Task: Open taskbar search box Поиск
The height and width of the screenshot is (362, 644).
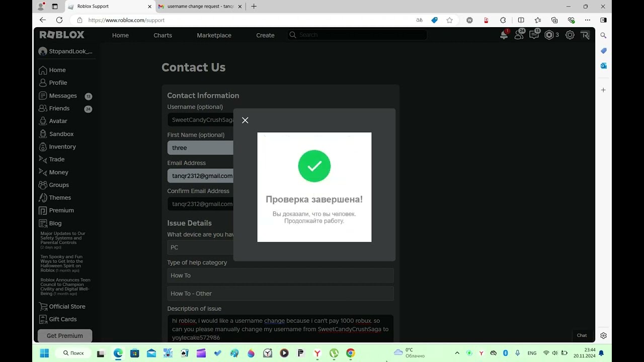Action: coord(73,353)
